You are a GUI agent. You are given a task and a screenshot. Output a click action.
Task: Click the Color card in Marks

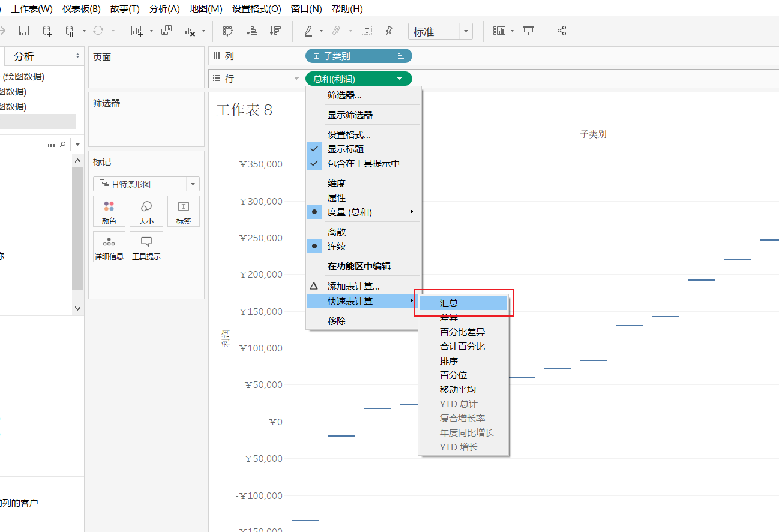109,212
